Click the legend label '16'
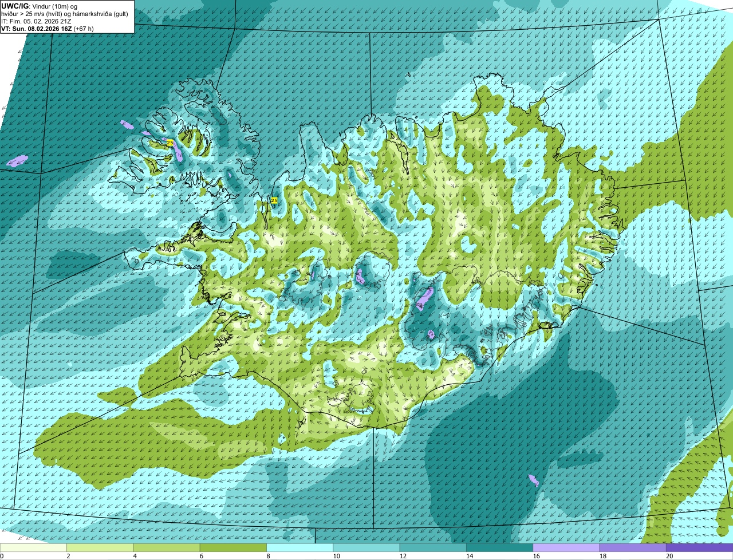This screenshot has height=560, width=733. click(x=536, y=556)
